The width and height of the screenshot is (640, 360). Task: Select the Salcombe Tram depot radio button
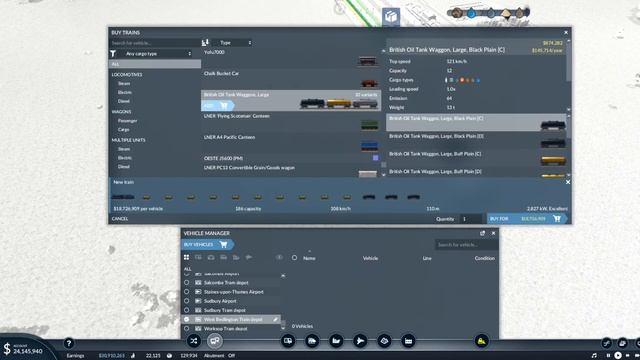tap(187, 282)
